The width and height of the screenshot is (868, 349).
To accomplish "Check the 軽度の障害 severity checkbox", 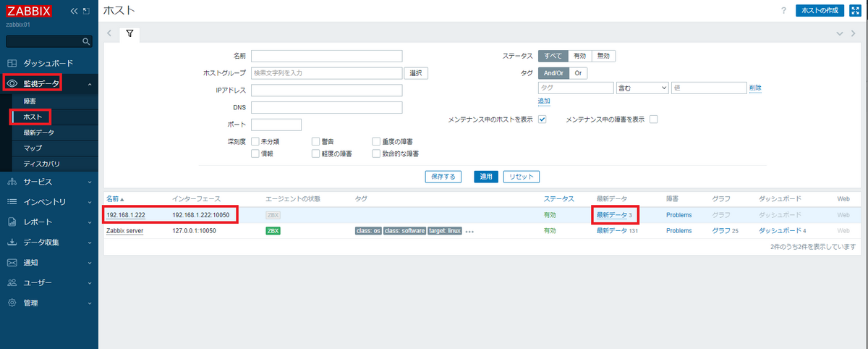I will click(316, 154).
